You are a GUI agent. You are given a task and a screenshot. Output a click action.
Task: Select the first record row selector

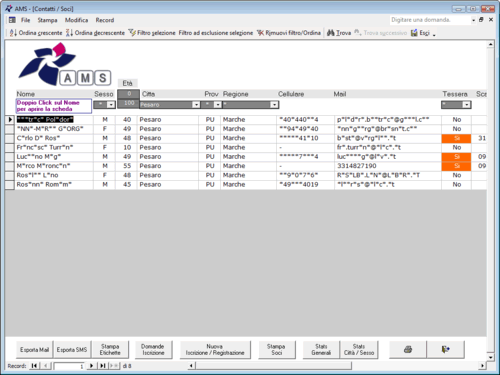[x=10, y=119]
